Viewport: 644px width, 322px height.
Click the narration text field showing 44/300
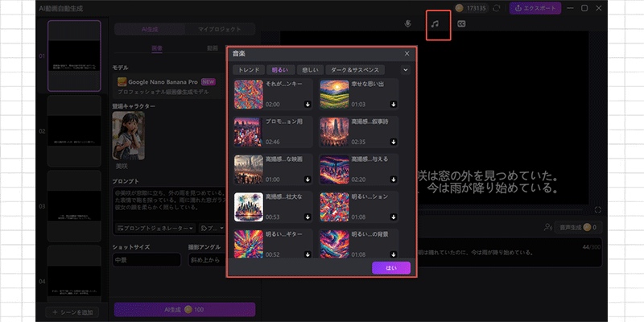click(510, 252)
